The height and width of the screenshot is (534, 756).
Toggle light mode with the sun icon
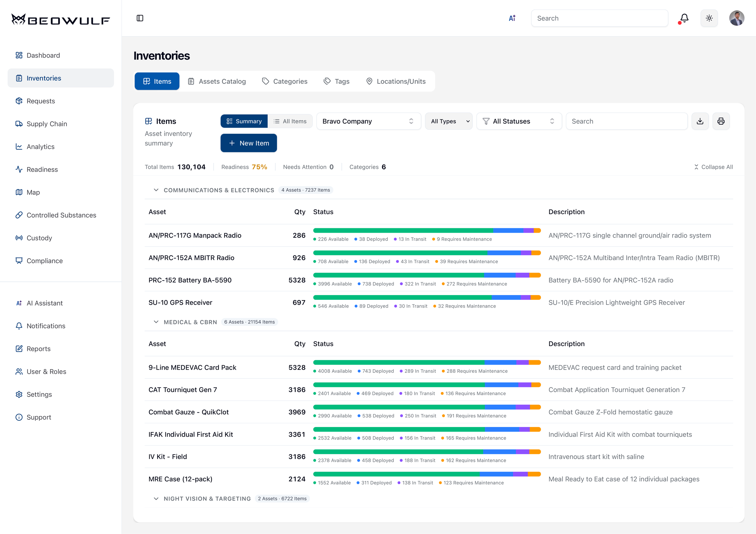coord(709,18)
